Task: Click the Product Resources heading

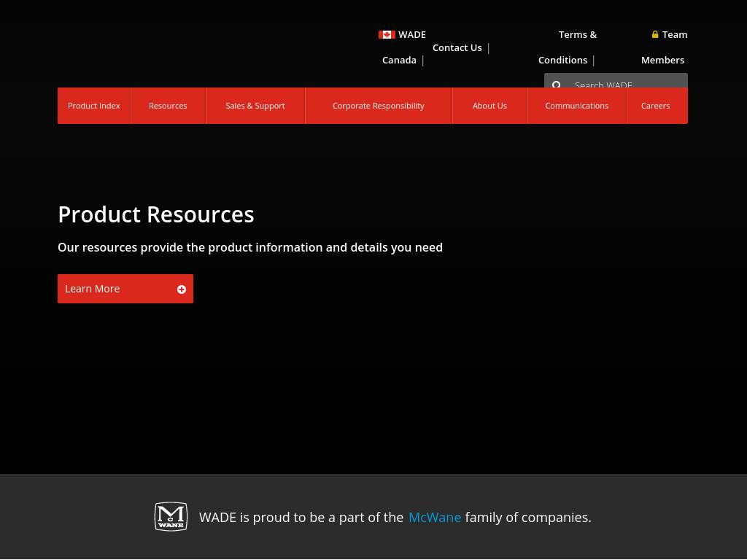Action: (156, 214)
